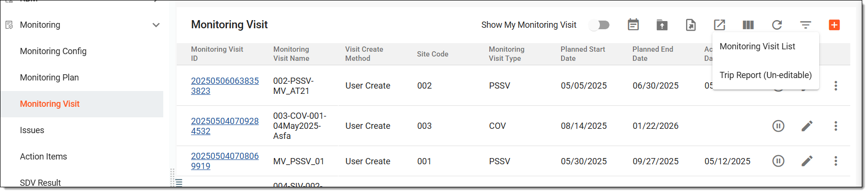Open visit ID 202505040709284532 link
This screenshot has width=868, height=193.
pos(225,126)
